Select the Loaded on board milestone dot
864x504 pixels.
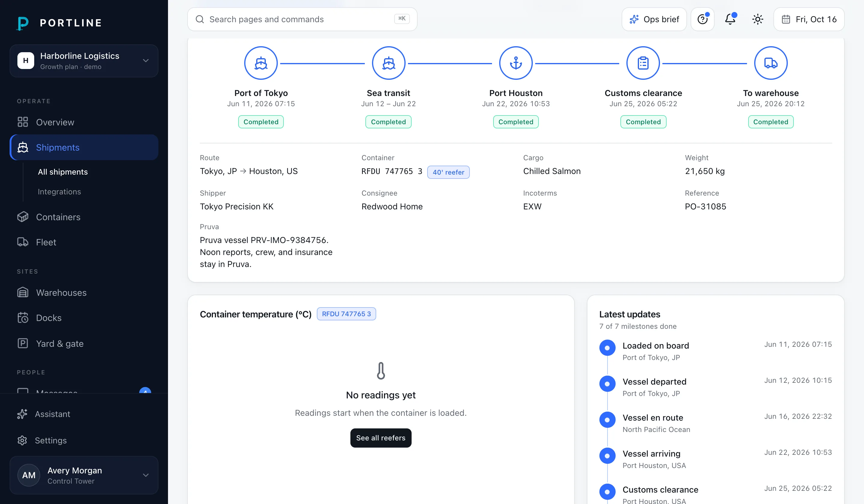pos(607,348)
